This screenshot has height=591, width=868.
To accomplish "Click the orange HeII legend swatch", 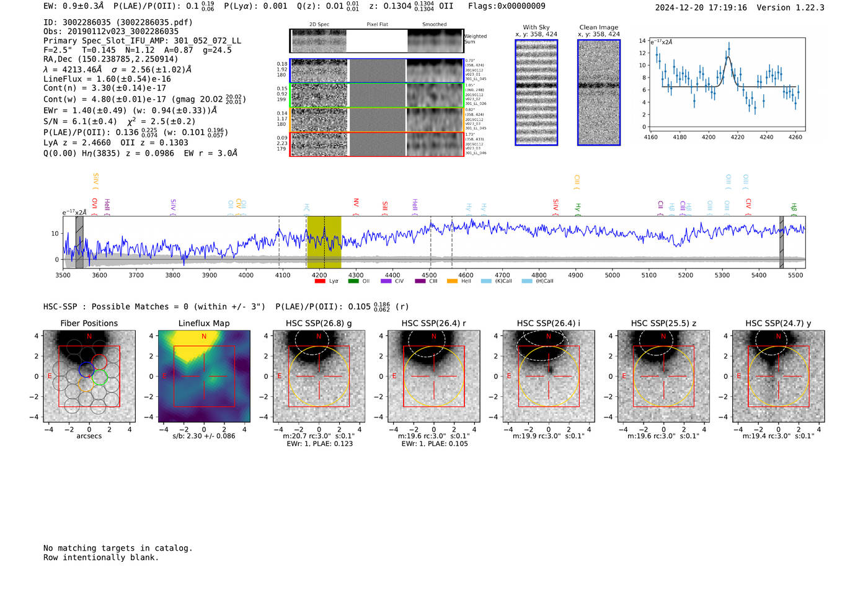I will pyautogui.click(x=452, y=281).
